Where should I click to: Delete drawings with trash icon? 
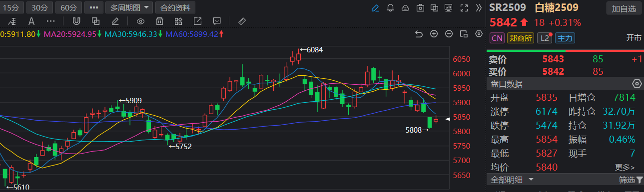coord(159,21)
